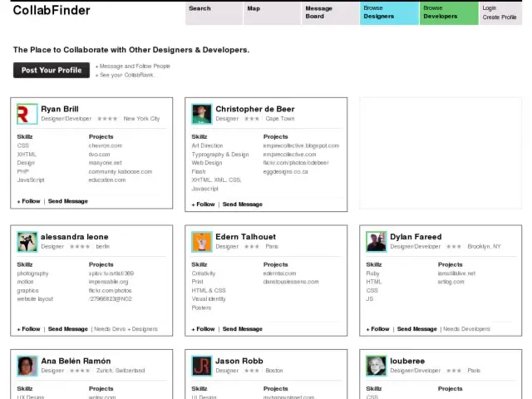
Task: Open Christopher de Beer's profile photo
Action: coord(201,114)
